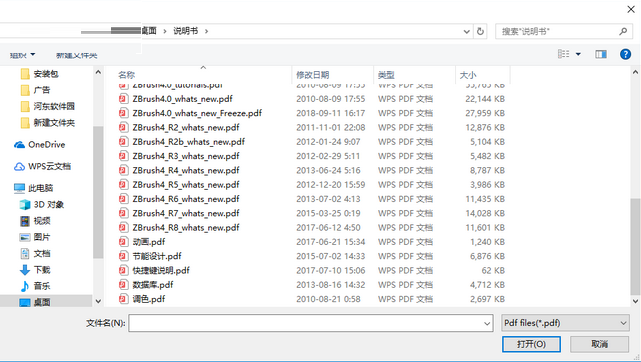
Task: Click the 取消 button
Action: (599, 344)
